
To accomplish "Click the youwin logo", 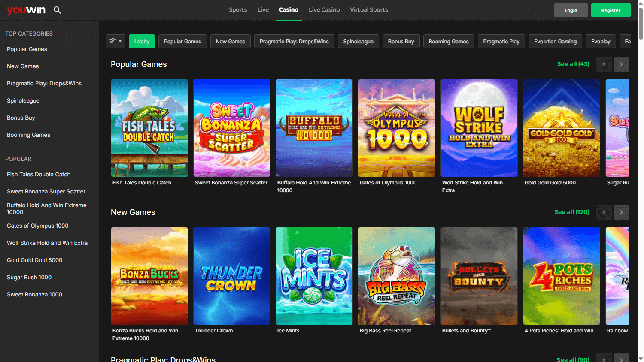I will [x=26, y=10].
